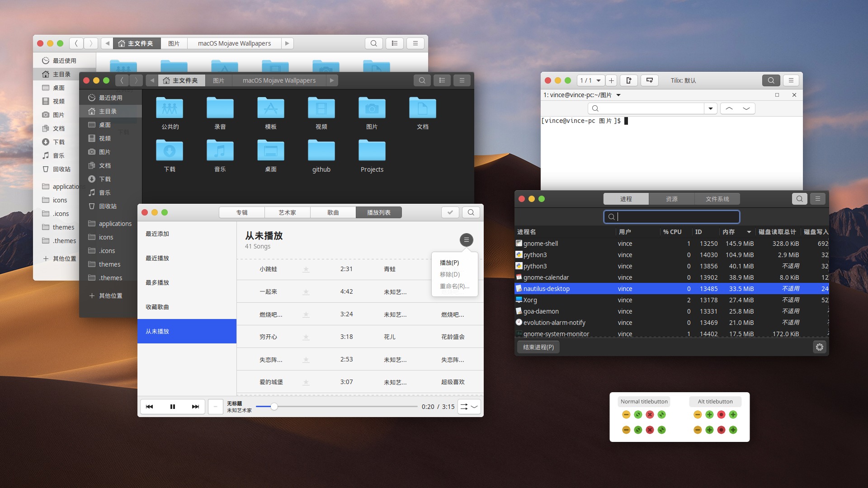Click the search icon in Tilix terminal
This screenshot has width=868, height=488.
tap(770, 80)
